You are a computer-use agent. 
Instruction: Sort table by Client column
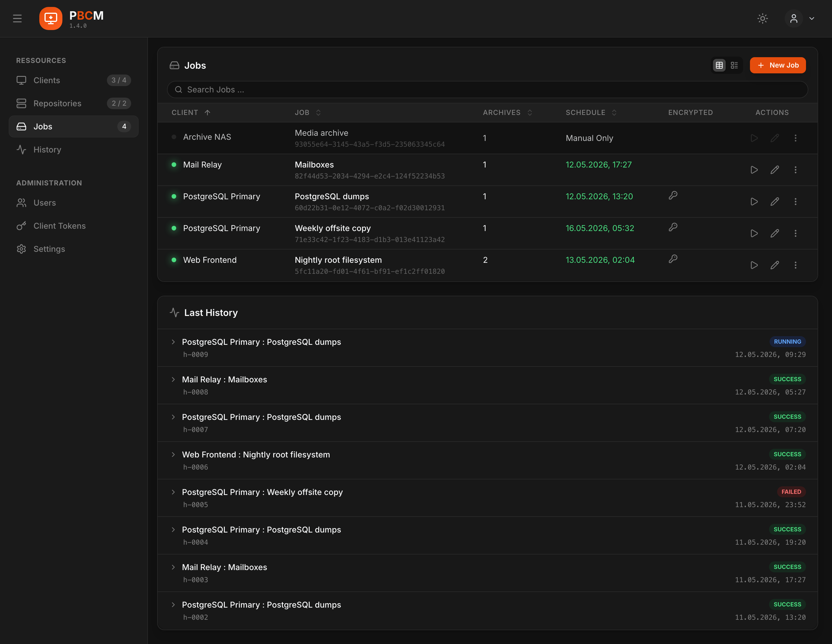(x=191, y=112)
